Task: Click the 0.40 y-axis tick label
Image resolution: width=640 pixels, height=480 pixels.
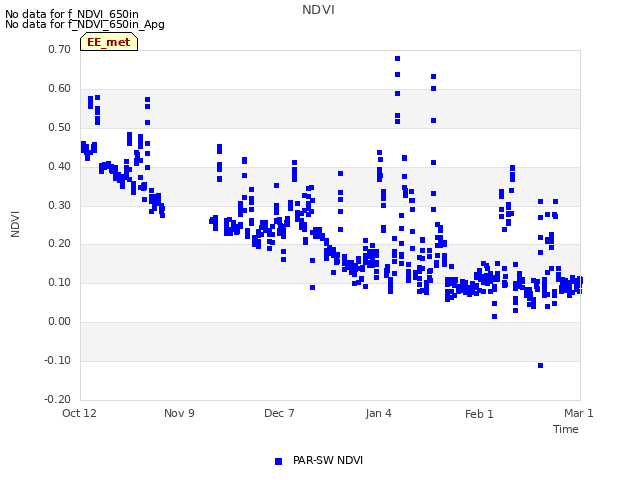Action: coord(60,167)
